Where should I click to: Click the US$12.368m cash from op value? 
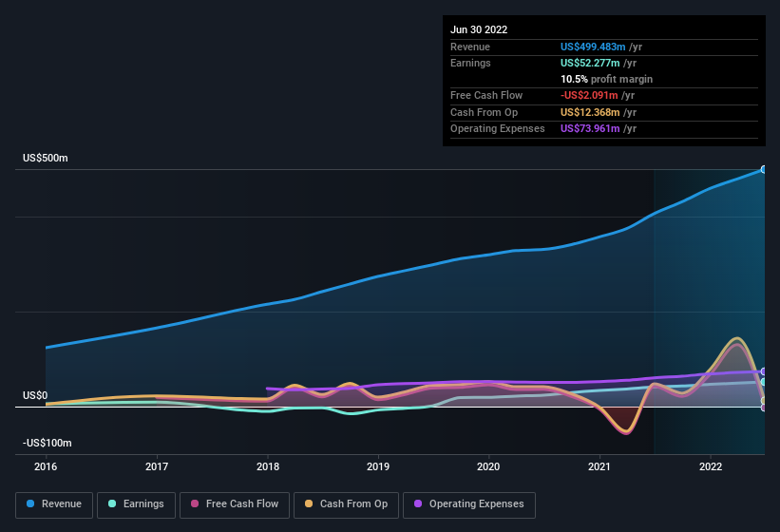coord(590,112)
